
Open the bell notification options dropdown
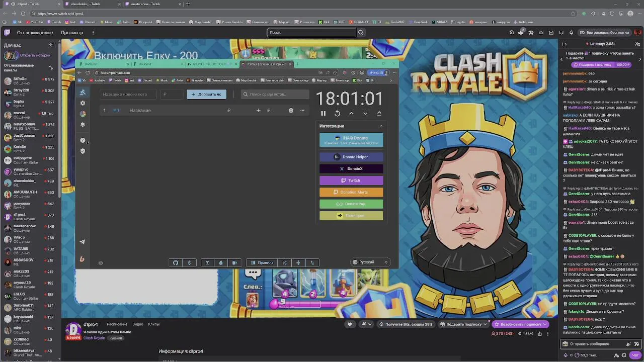click(x=366, y=324)
